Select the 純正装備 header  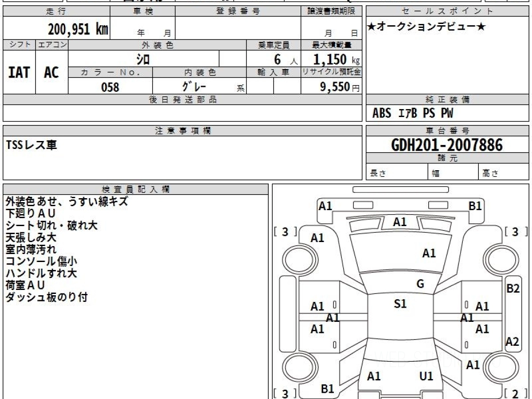point(448,100)
